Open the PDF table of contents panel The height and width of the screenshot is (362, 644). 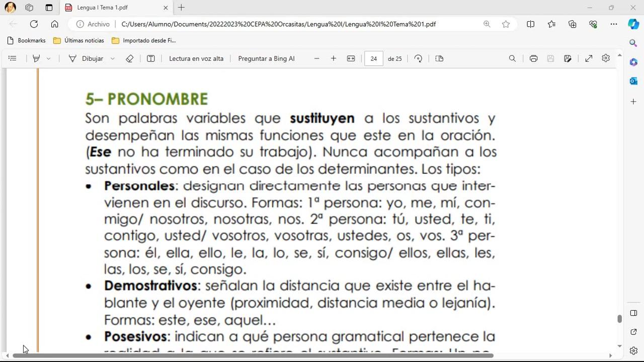(13, 59)
